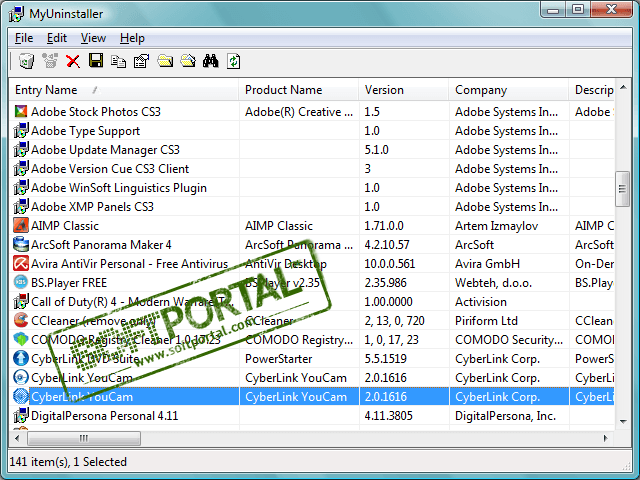
Task: Click the second open folder toolbar icon
Action: [188, 61]
